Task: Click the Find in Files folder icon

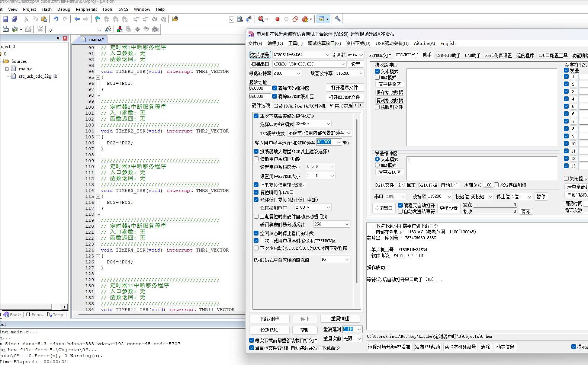Action: point(175,19)
